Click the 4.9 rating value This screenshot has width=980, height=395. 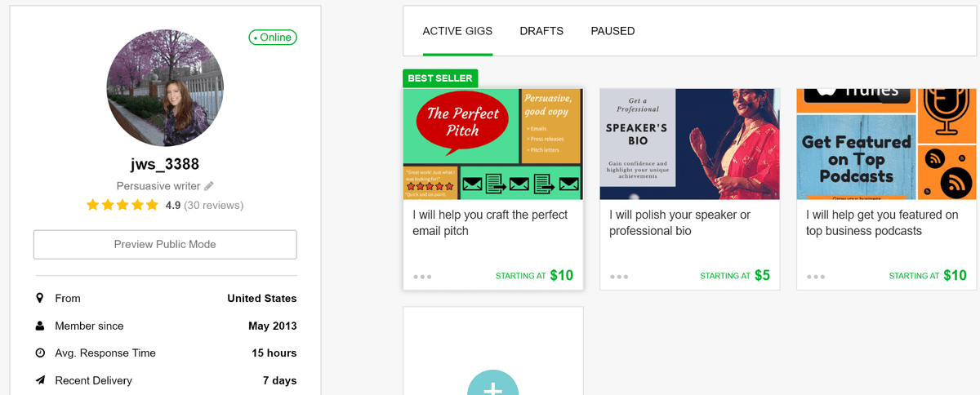172,205
